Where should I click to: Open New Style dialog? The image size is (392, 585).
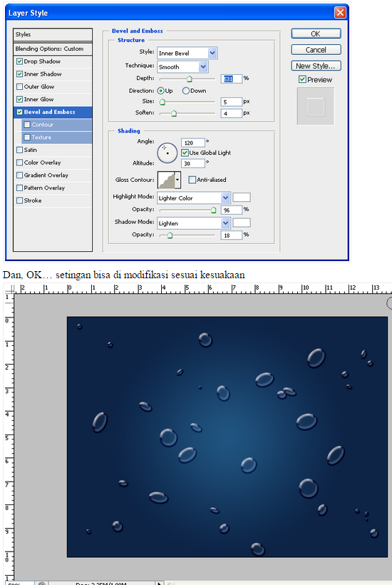click(x=316, y=66)
